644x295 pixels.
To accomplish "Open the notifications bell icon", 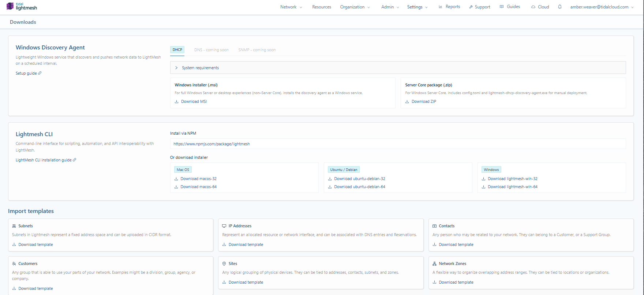I will click(560, 7).
